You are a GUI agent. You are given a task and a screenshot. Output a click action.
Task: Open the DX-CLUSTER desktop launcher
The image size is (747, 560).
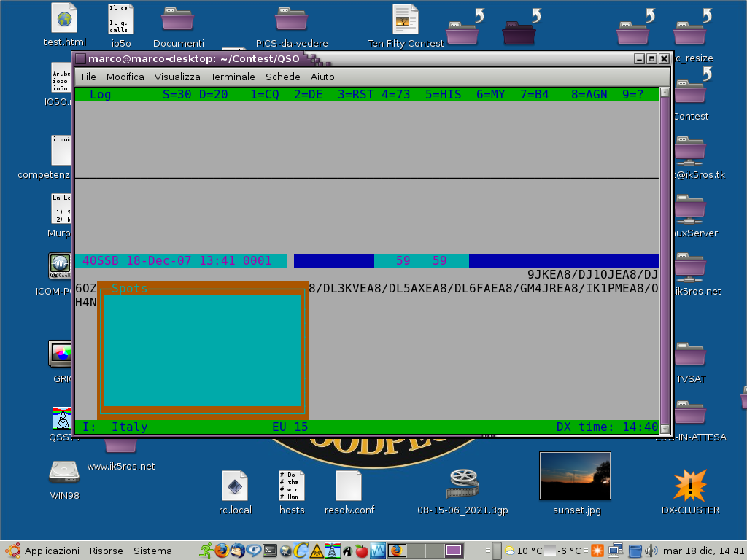(690, 491)
